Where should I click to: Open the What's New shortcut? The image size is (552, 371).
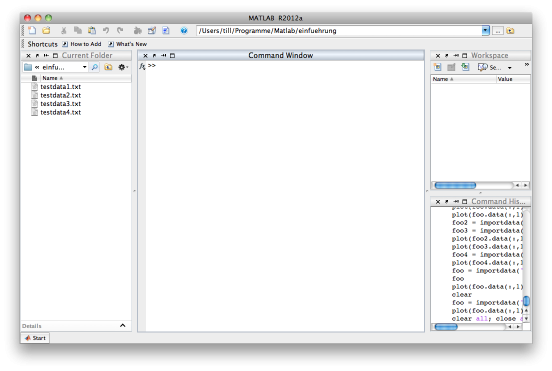pyautogui.click(x=127, y=44)
